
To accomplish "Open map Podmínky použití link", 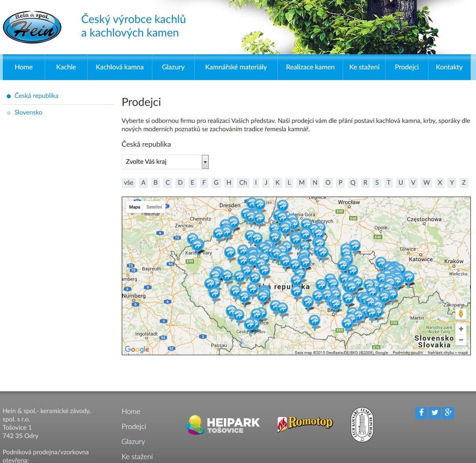I will pos(408,352).
